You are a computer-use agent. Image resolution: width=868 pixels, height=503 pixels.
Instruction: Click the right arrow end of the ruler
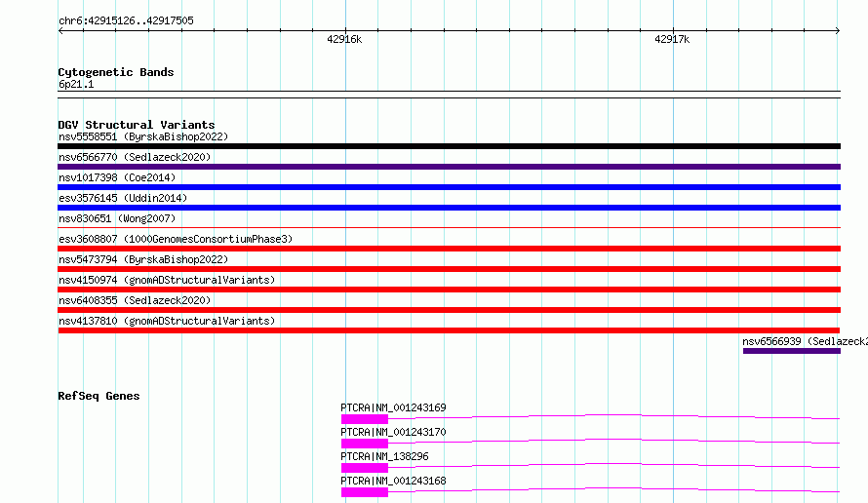tap(838, 31)
